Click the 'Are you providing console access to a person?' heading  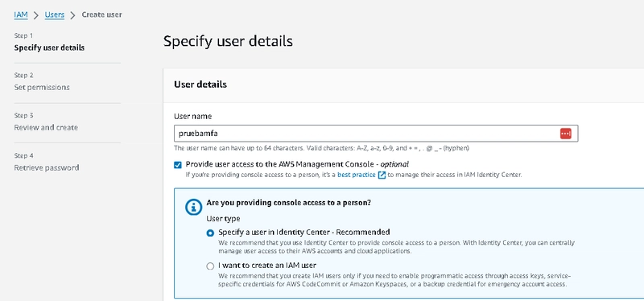[289, 203]
